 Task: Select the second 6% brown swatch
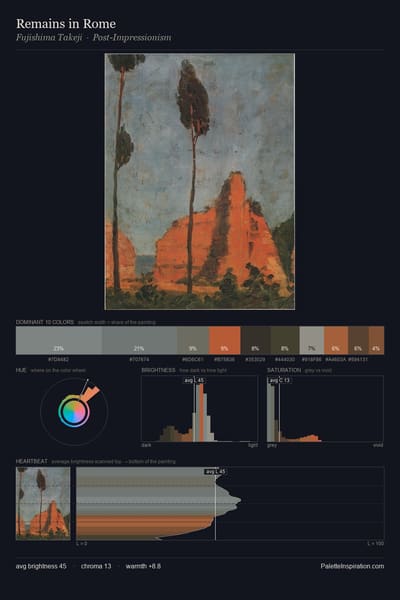click(x=358, y=340)
